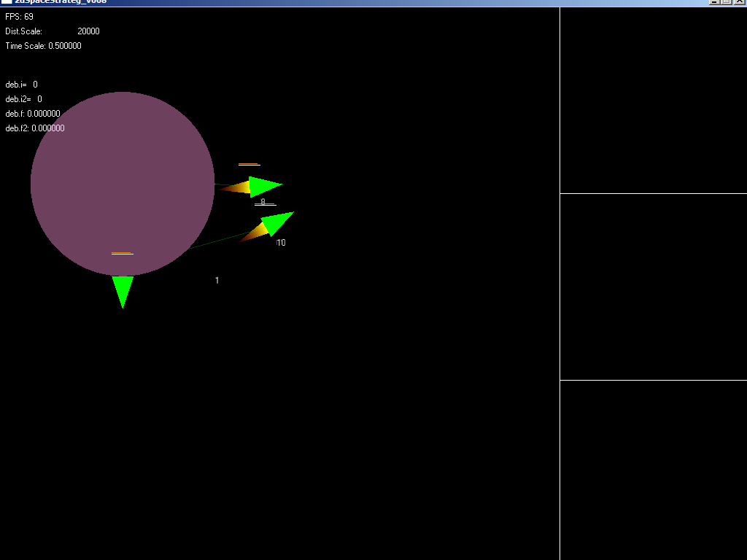The width and height of the screenshot is (747, 560).
Task: Click the health bar above the horizontal ship
Action: click(249, 164)
